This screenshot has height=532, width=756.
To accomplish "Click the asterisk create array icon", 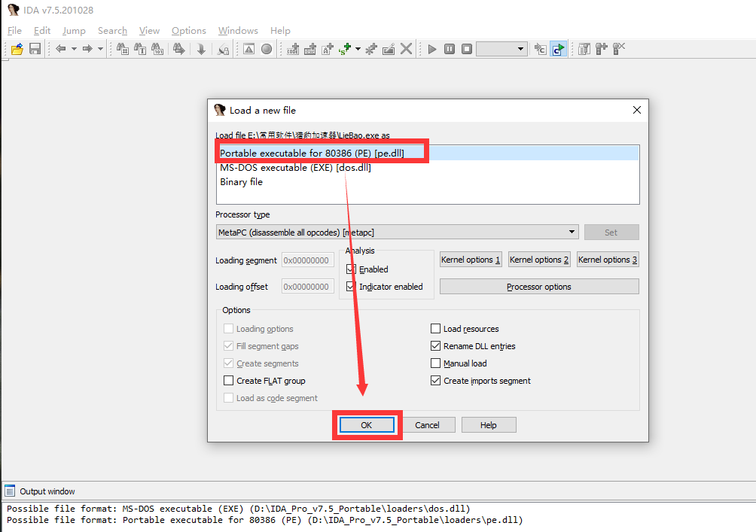I will coord(370,49).
